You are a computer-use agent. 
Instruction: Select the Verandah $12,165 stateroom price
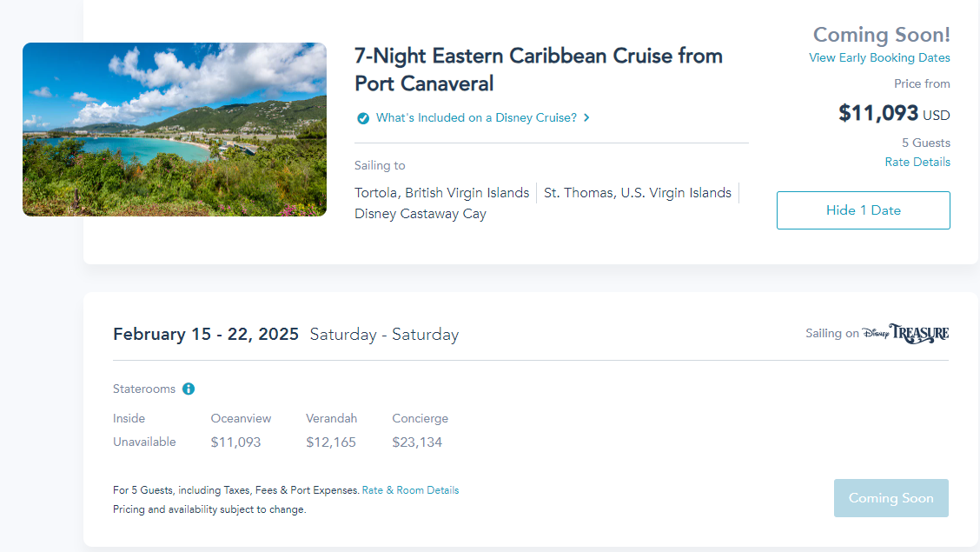pyautogui.click(x=331, y=442)
